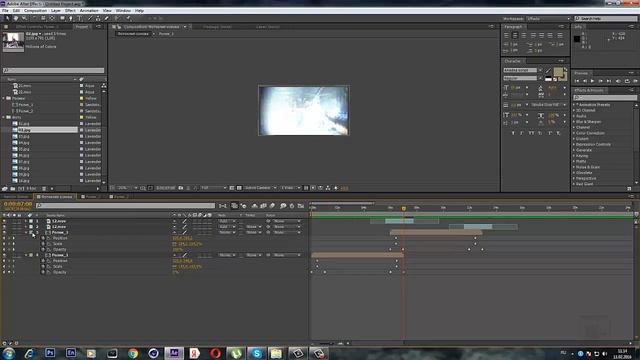This screenshot has height=360, width=640.
Task: Hide layer 1 with its eye icon
Action: click(x=4, y=221)
